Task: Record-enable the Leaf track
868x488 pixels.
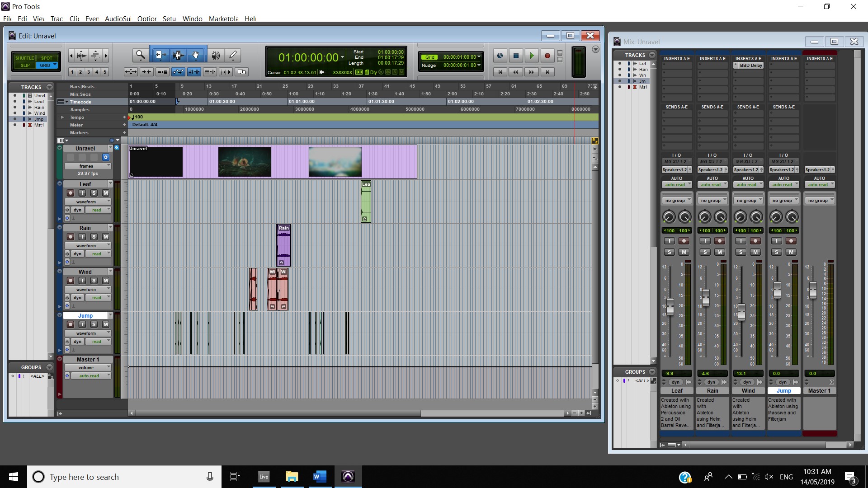Action: (71, 193)
